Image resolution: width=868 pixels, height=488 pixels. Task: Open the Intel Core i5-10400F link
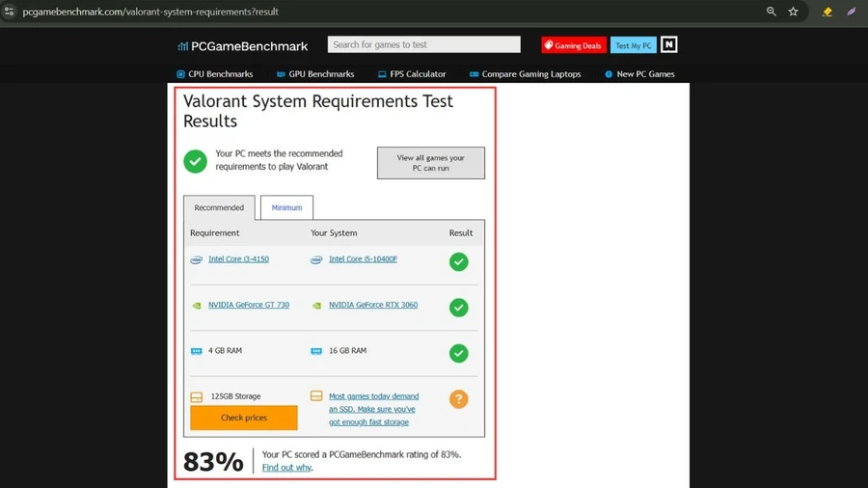pos(364,258)
